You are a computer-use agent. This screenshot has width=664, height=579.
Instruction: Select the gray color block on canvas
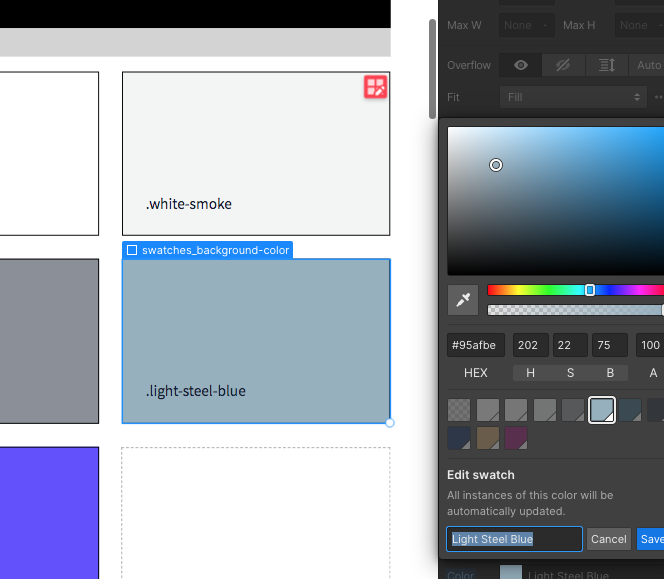tap(49, 341)
